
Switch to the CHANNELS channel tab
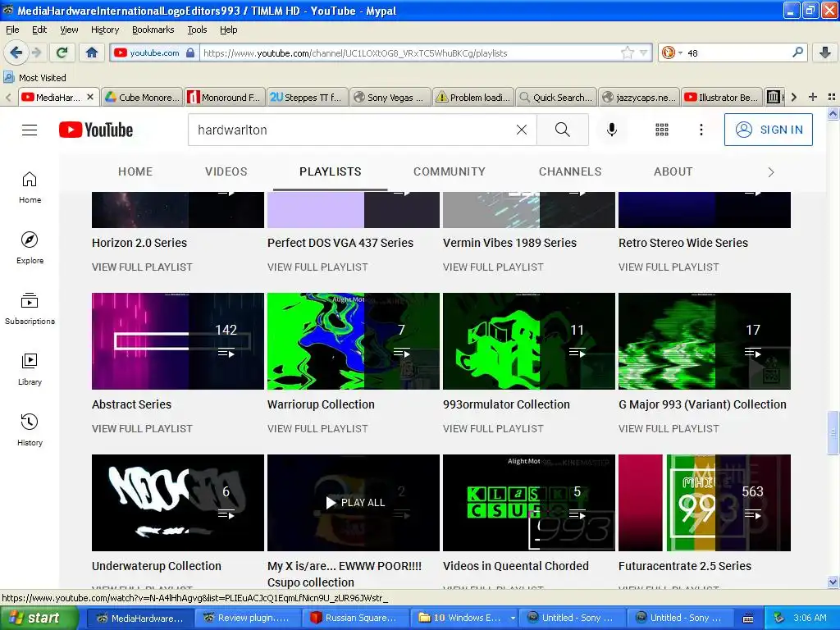[570, 171]
